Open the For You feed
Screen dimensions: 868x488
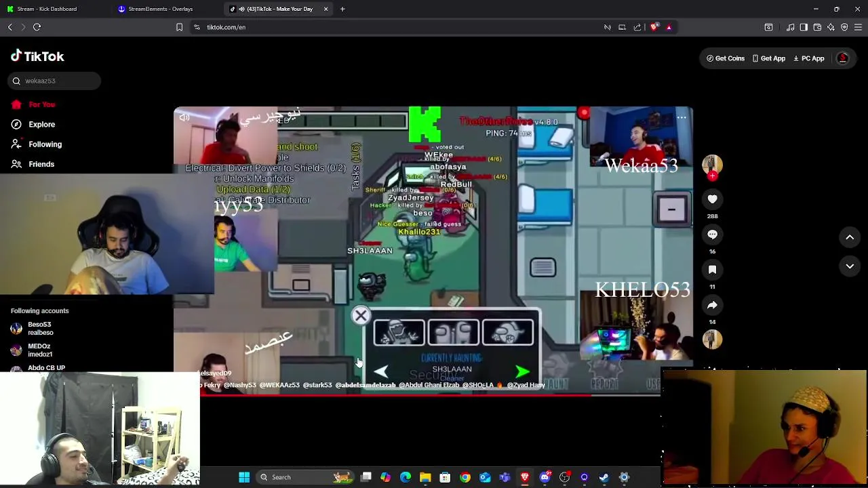click(x=33, y=104)
